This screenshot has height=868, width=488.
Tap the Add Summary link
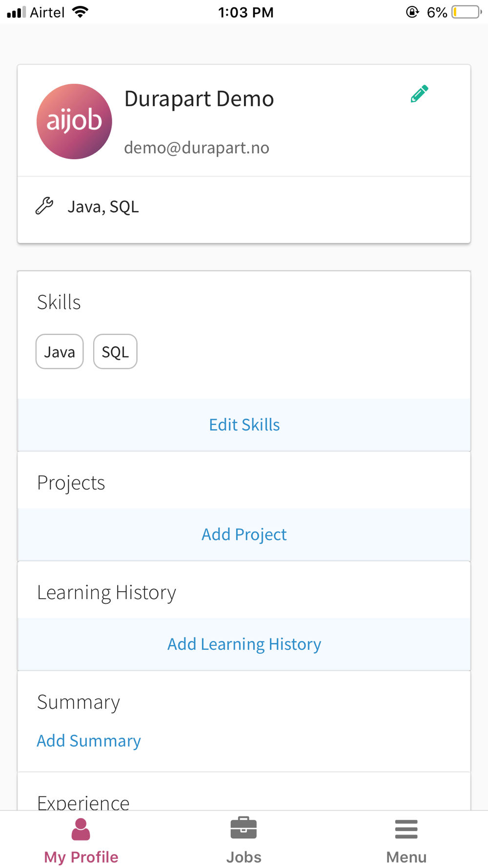tap(89, 741)
